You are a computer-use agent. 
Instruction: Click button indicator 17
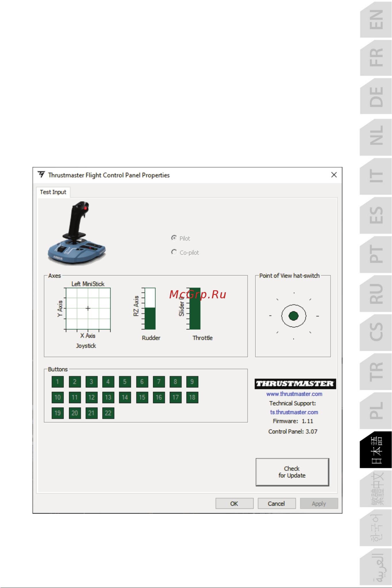tap(175, 397)
